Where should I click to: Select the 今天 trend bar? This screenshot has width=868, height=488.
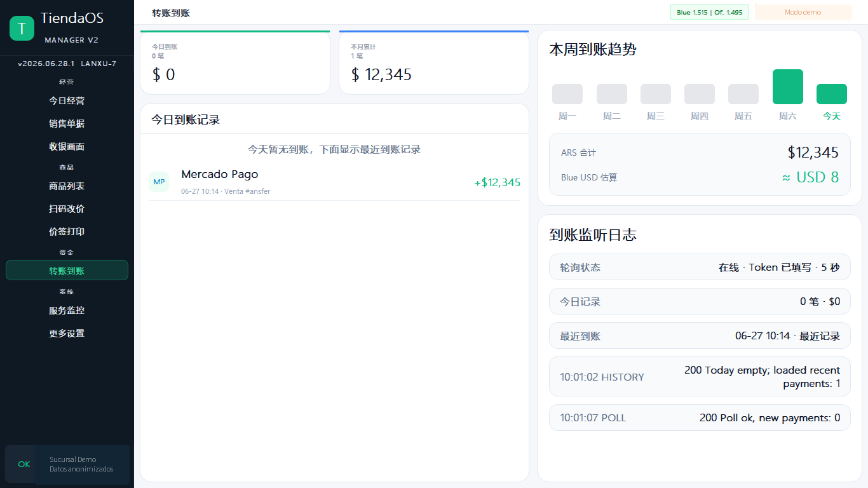click(832, 94)
